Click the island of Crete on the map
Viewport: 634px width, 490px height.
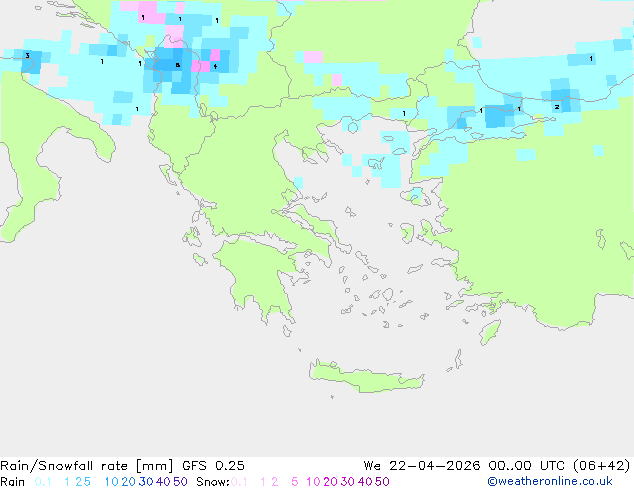point(366,376)
